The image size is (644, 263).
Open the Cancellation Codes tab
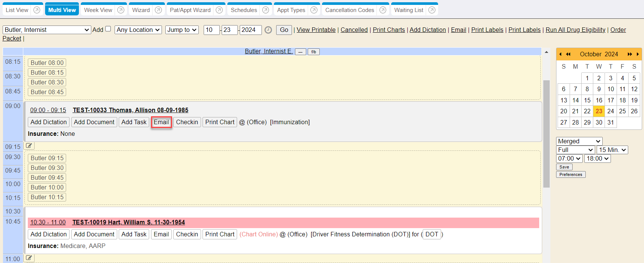click(x=349, y=10)
